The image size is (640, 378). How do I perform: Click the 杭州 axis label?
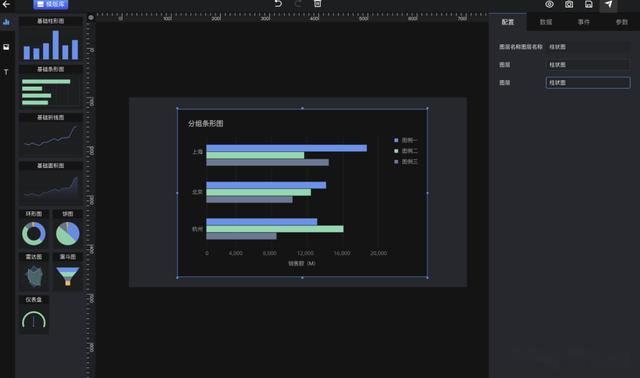(198, 229)
